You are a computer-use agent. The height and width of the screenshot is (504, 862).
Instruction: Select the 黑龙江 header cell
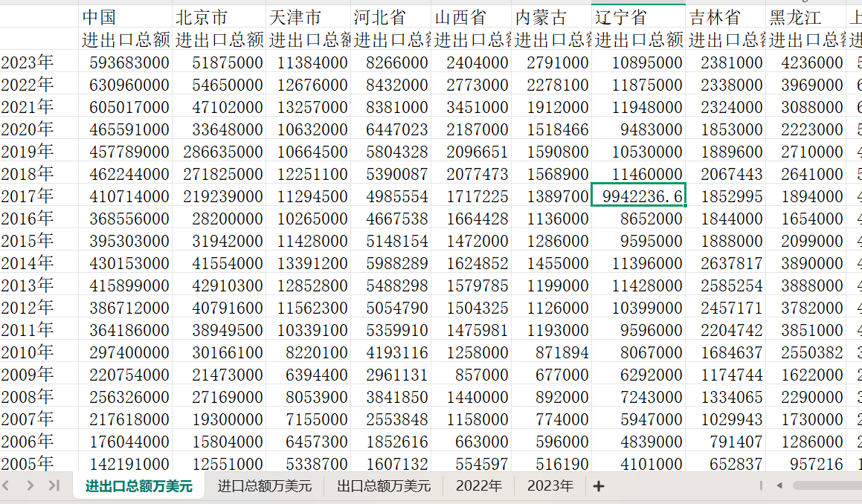[806, 17]
